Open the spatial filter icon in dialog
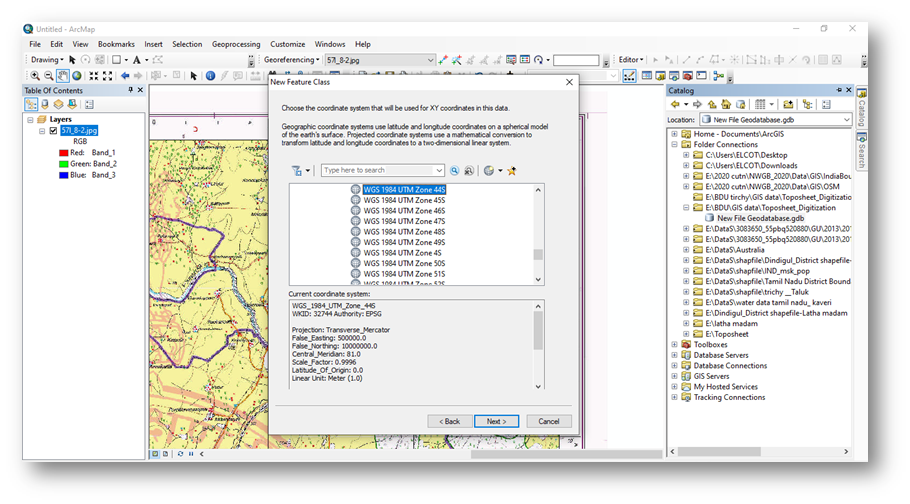Screen dimensions: 910x504 pos(297,171)
